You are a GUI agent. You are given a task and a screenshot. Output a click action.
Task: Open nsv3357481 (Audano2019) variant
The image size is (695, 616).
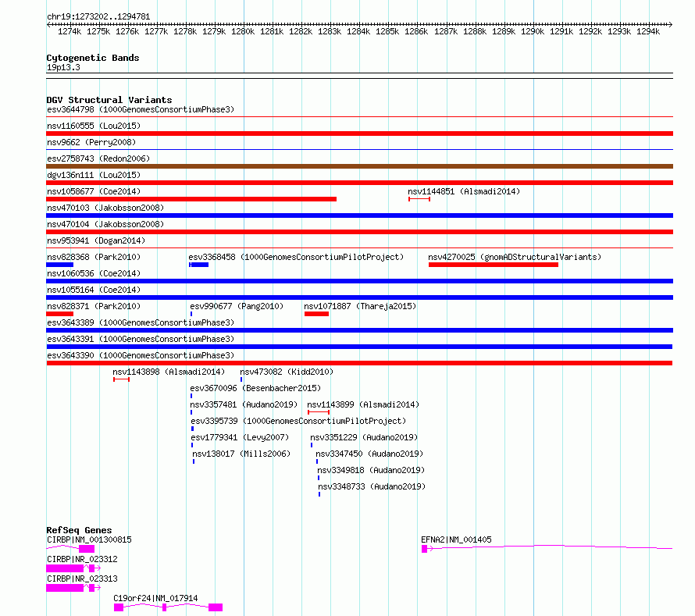[244, 404]
